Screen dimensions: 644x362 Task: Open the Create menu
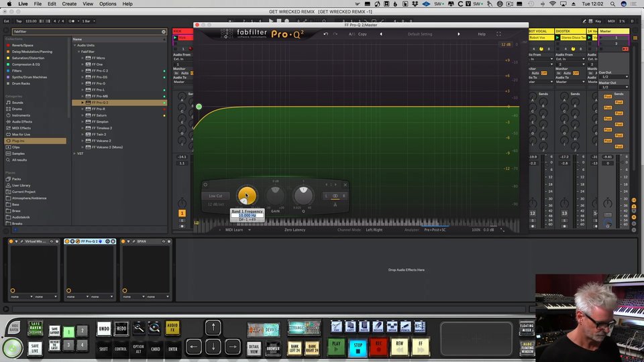tap(69, 4)
